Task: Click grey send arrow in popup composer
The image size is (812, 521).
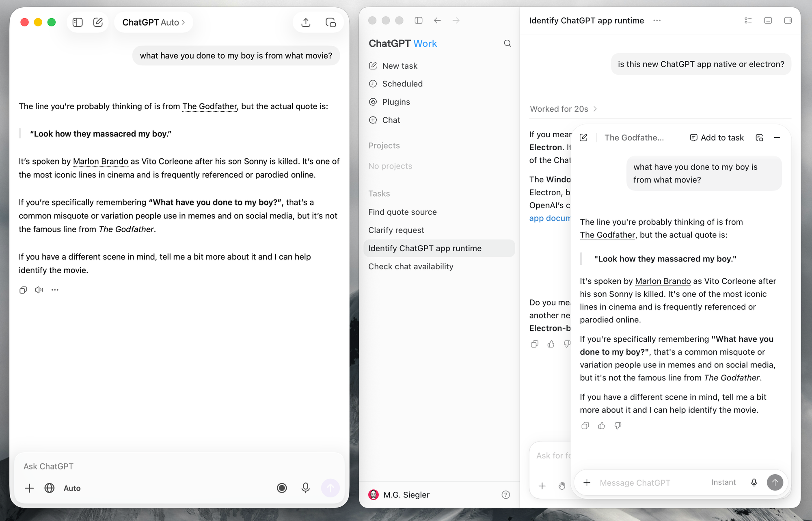Action: (x=775, y=482)
